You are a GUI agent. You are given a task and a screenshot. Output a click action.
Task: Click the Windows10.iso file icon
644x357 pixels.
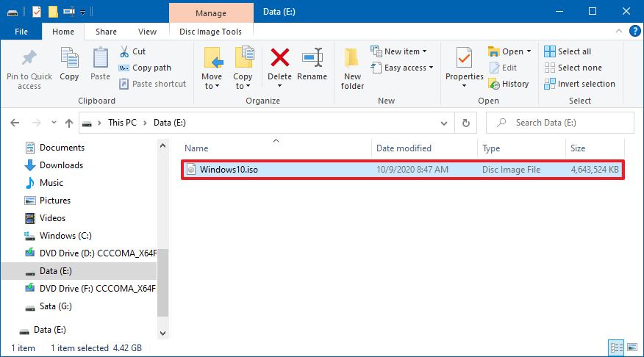click(191, 169)
